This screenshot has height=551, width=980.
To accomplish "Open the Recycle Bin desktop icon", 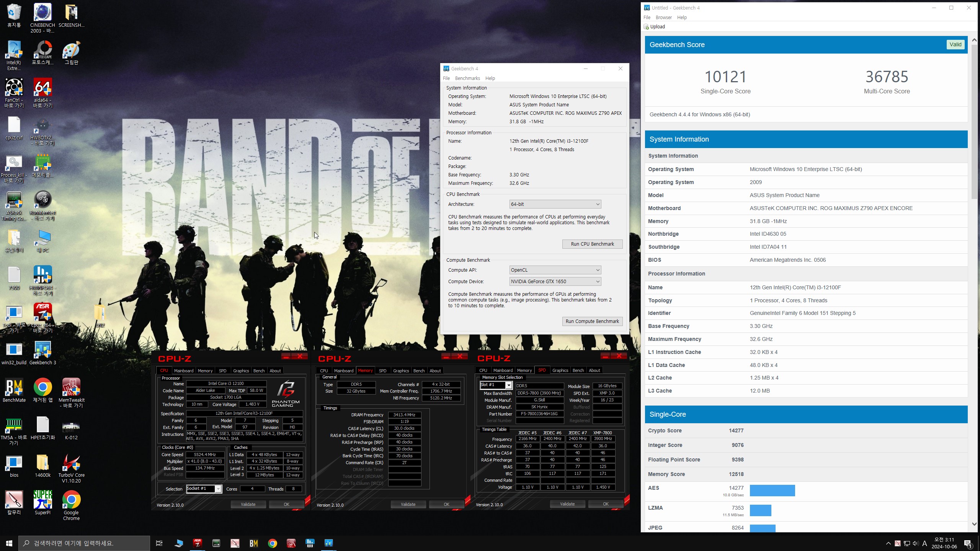I will [14, 15].
